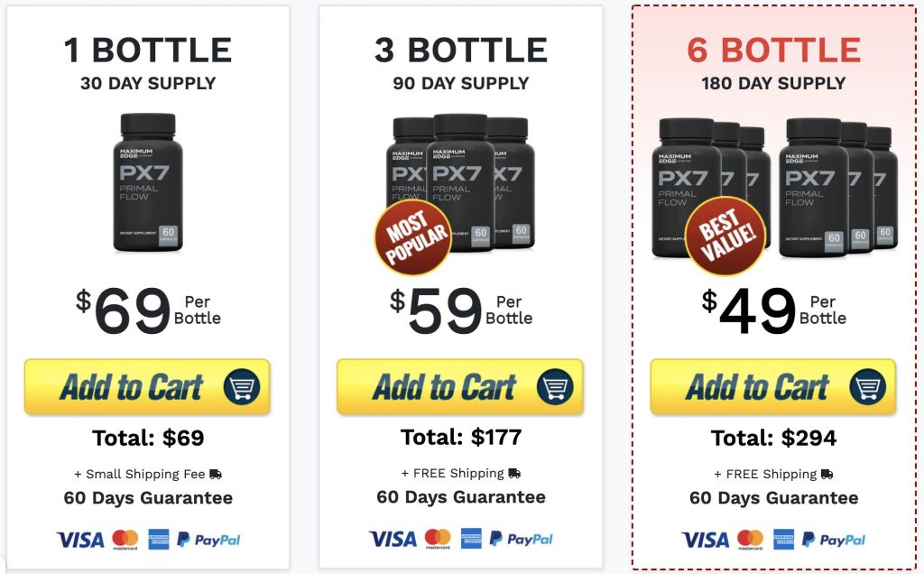Click the cart icon on 6 Bottle button

(x=867, y=386)
